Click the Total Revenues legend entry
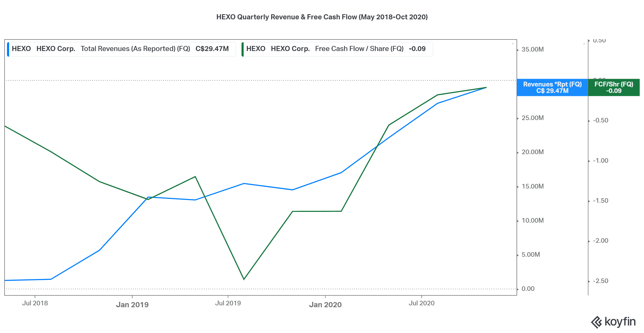 (x=122, y=49)
